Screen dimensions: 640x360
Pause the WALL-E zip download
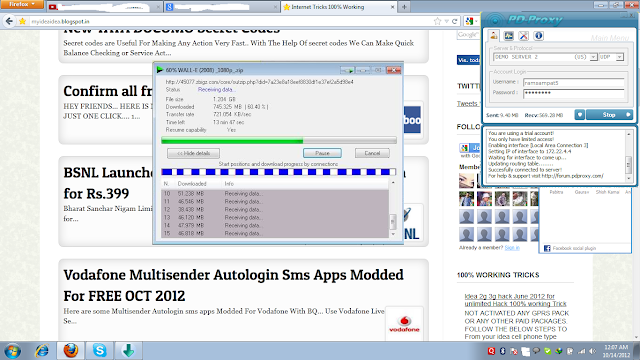pyautogui.click(x=322, y=153)
